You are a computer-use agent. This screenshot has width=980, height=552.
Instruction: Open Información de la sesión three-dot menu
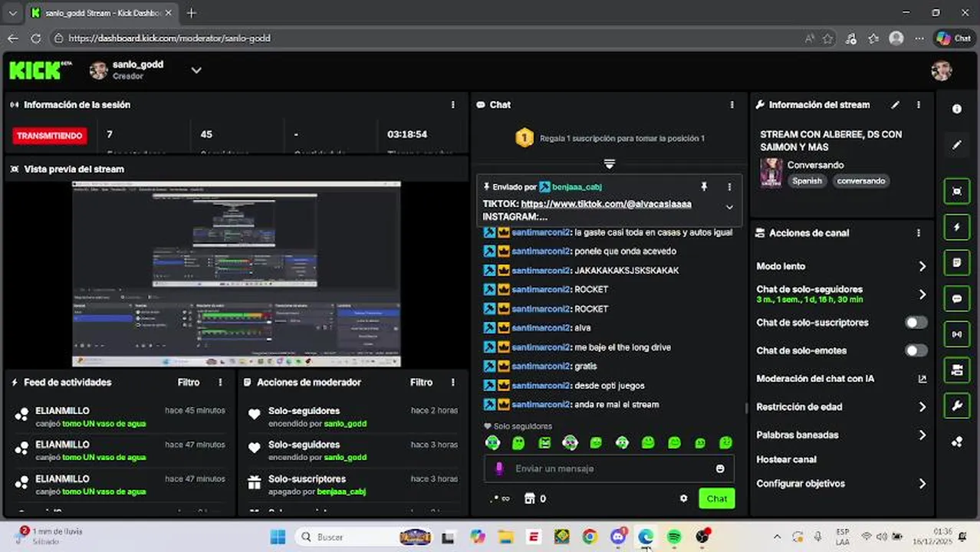click(453, 105)
